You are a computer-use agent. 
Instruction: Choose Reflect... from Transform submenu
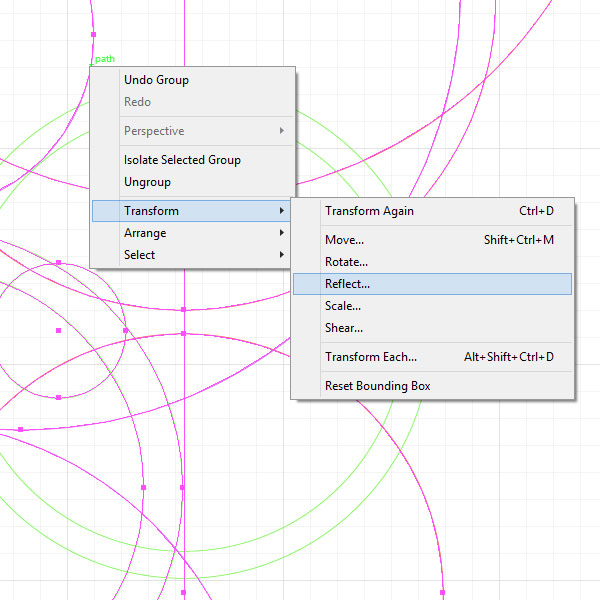pyautogui.click(x=432, y=284)
